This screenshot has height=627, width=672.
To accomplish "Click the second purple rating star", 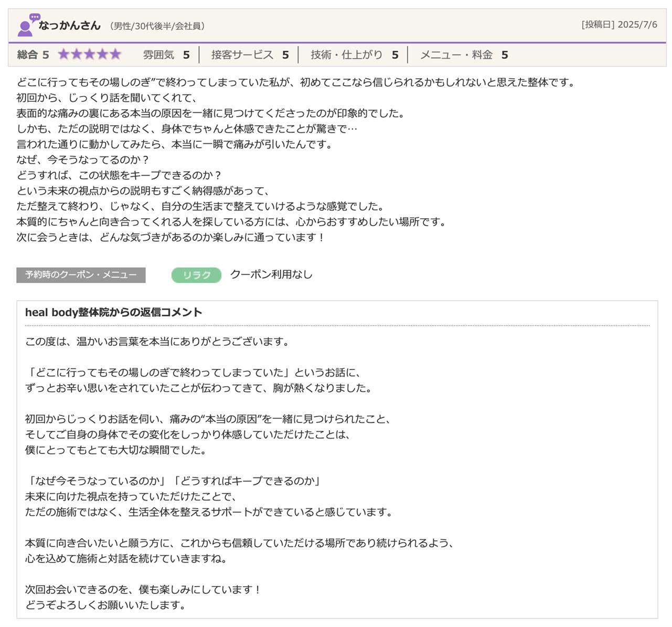I will coord(77,55).
